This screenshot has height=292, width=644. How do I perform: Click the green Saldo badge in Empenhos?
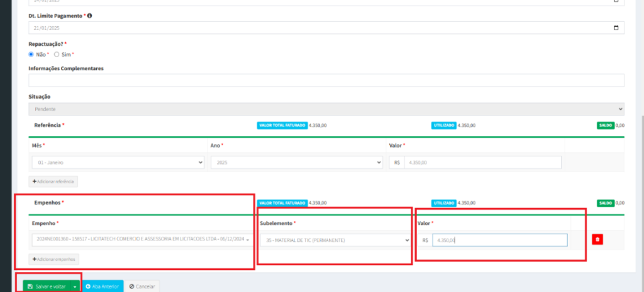point(605,203)
